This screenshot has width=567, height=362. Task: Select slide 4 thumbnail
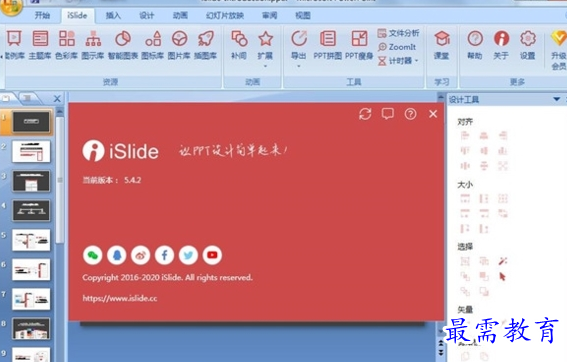[x=31, y=210]
